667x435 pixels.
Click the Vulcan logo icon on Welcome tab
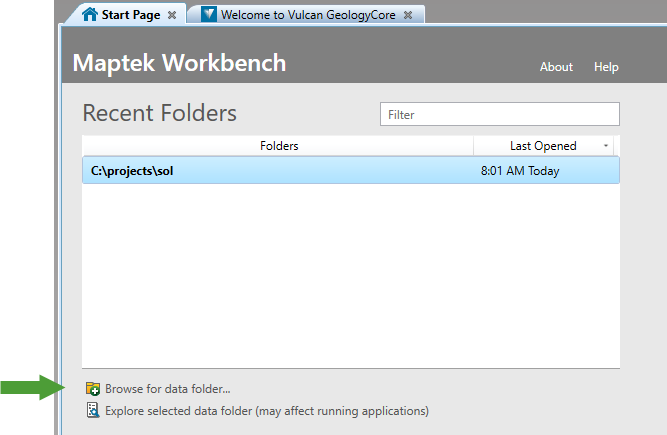pyautogui.click(x=208, y=14)
